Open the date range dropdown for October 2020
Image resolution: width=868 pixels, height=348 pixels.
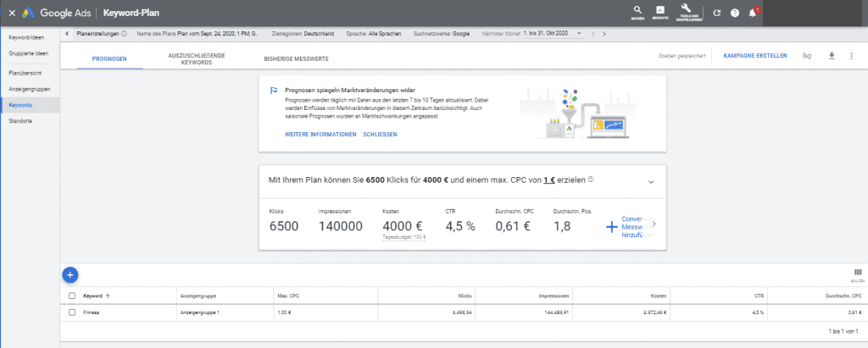581,34
